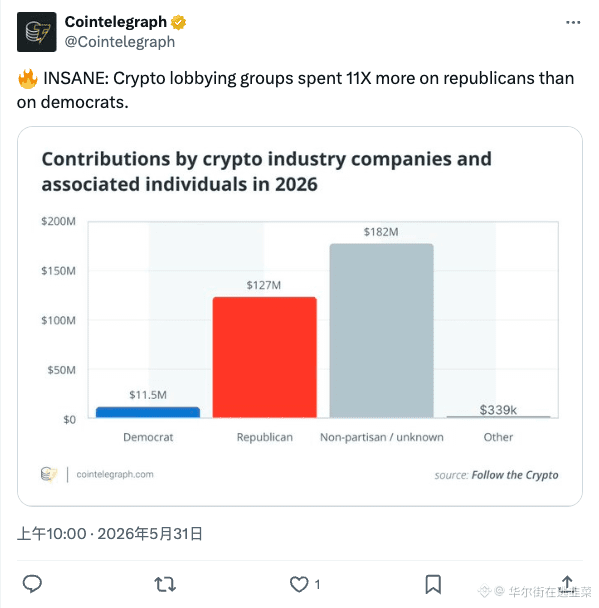The width and height of the screenshot is (599, 608).
Task: Click the Follow the Crypto source text
Action: pyautogui.click(x=514, y=475)
